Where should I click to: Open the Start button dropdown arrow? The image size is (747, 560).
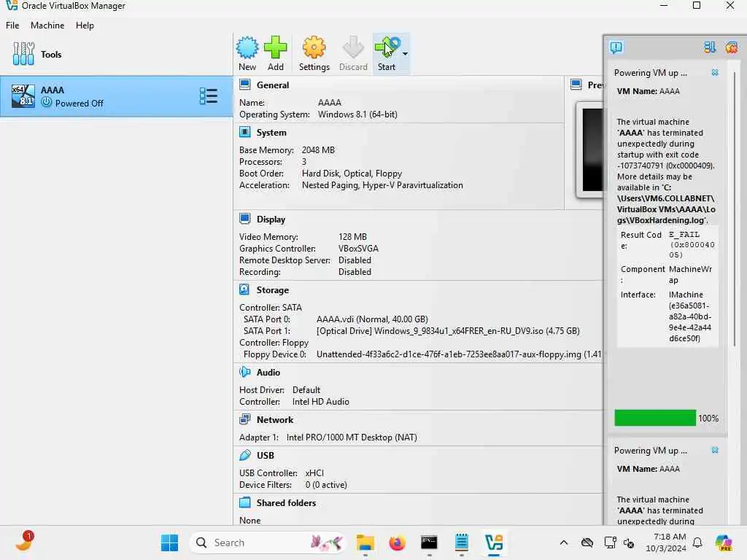click(x=405, y=54)
